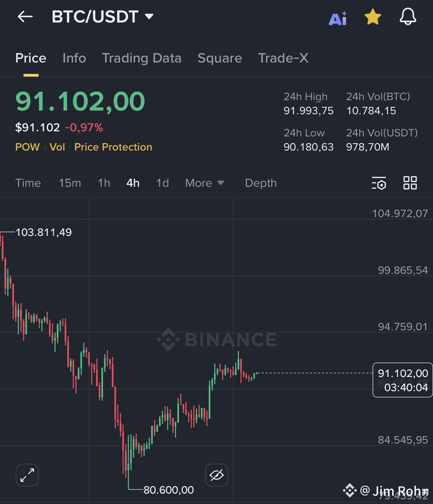Open the Square tab
The image size is (433, 504).
coord(220,58)
